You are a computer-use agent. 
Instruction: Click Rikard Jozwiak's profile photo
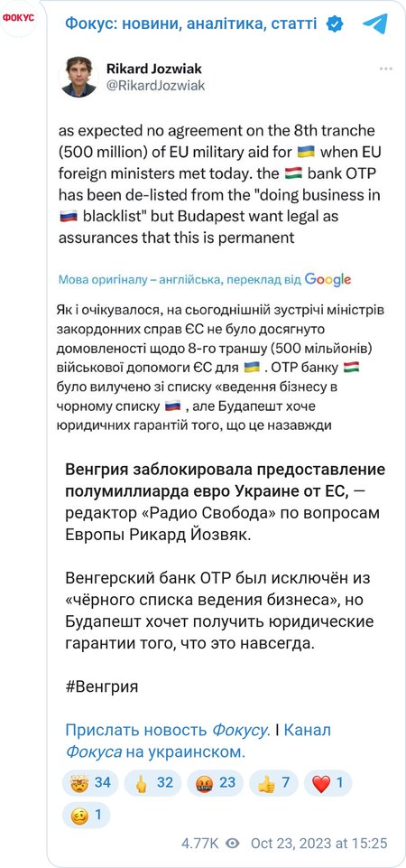(x=79, y=77)
